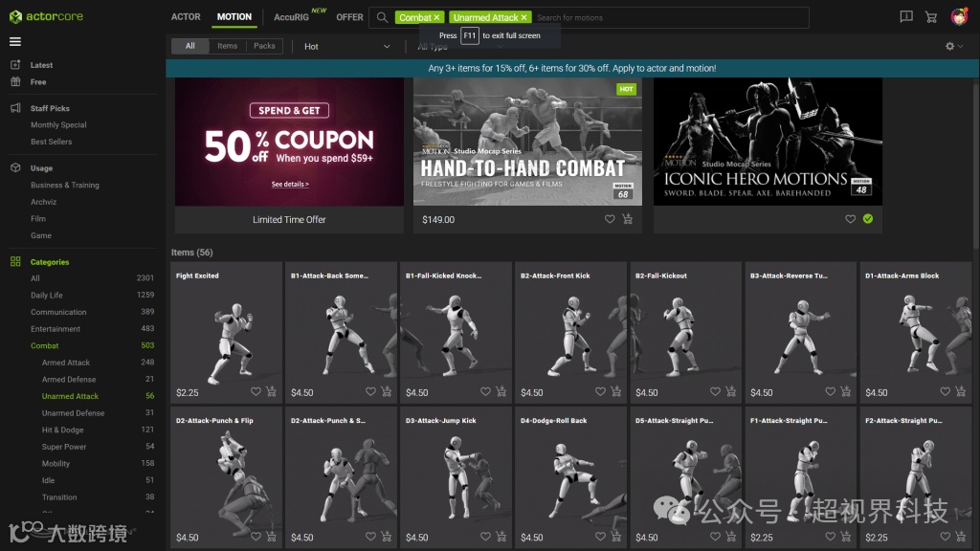Add D1-Attack-Arms Block to cart

pos(961,391)
